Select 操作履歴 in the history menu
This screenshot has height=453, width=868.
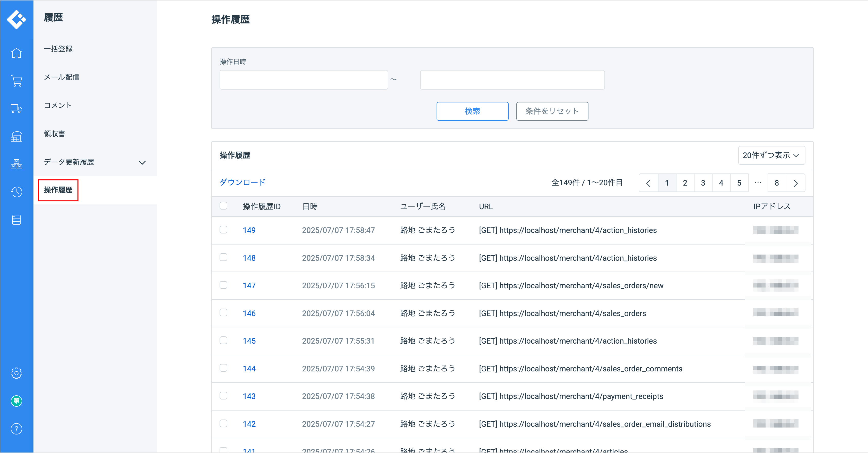click(x=58, y=190)
